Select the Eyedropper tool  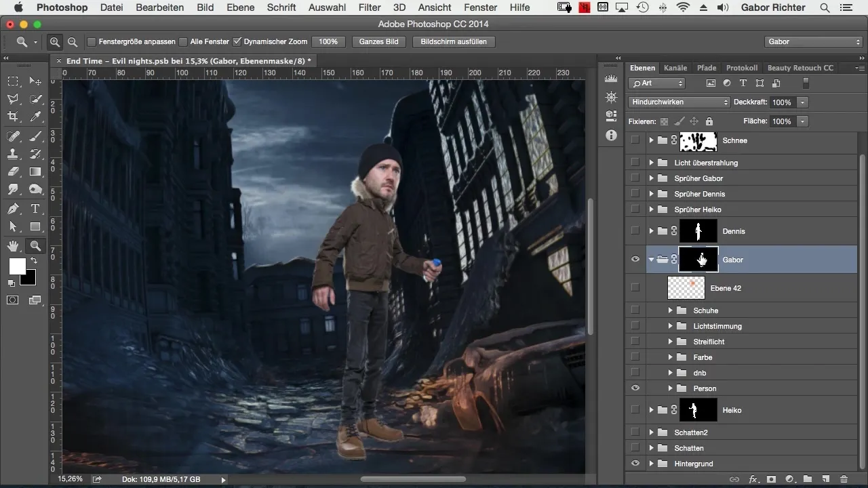point(35,117)
